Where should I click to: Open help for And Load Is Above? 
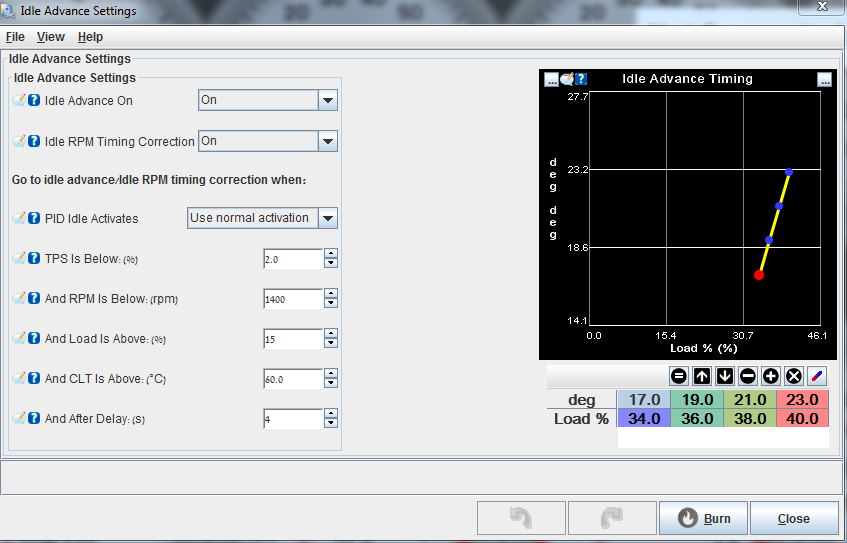pos(33,338)
